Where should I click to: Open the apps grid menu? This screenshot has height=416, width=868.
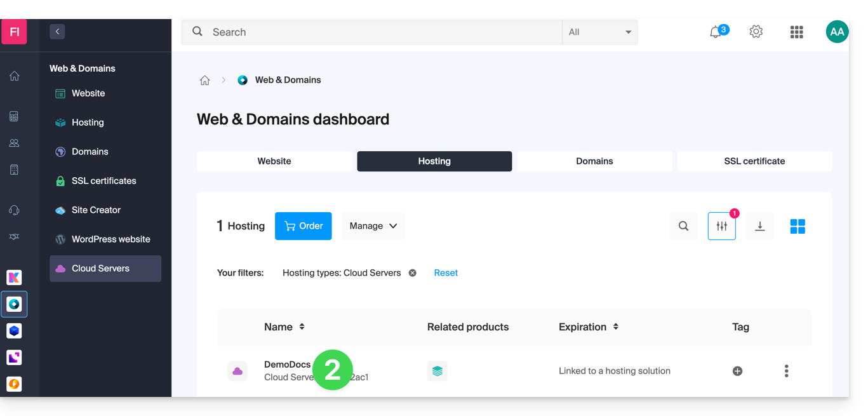tap(796, 32)
